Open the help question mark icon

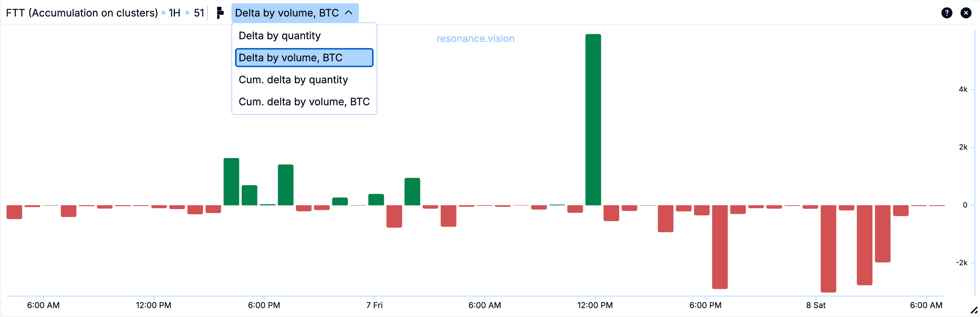947,13
